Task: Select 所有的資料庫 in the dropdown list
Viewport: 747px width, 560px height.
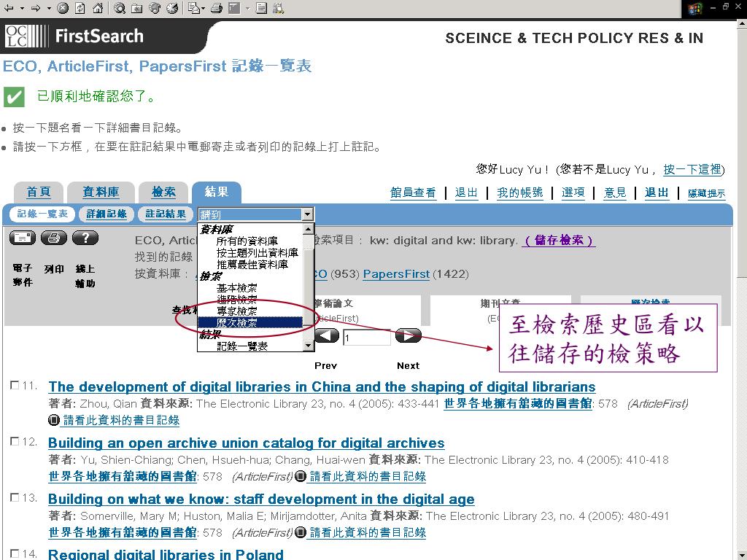Action: (247, 241)
